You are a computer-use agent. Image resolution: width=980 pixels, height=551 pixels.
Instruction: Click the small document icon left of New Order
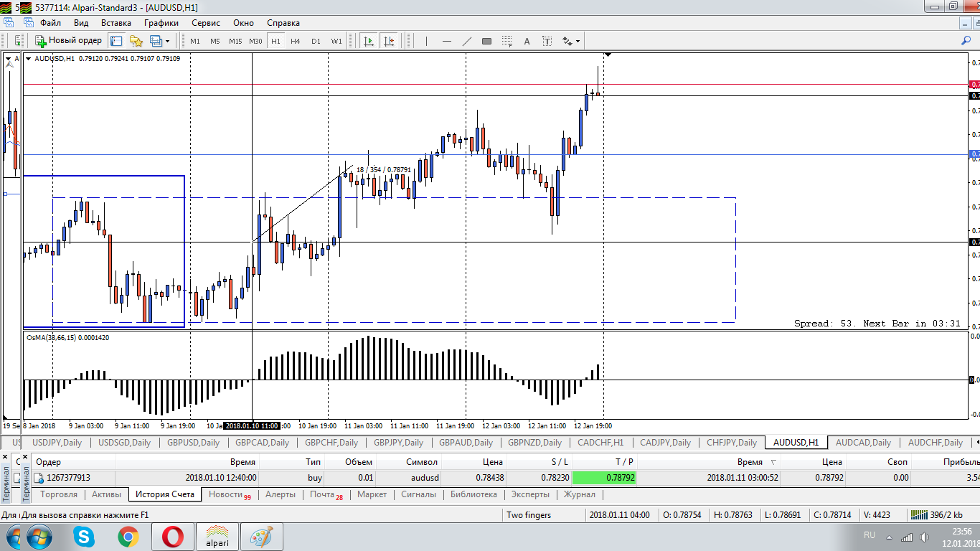pos(18,41)
